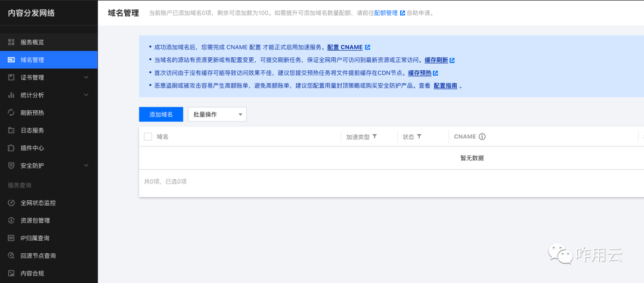644x283 pixels.
Task: Expand the 统计分析 chevron
Action: coord(86,95)
